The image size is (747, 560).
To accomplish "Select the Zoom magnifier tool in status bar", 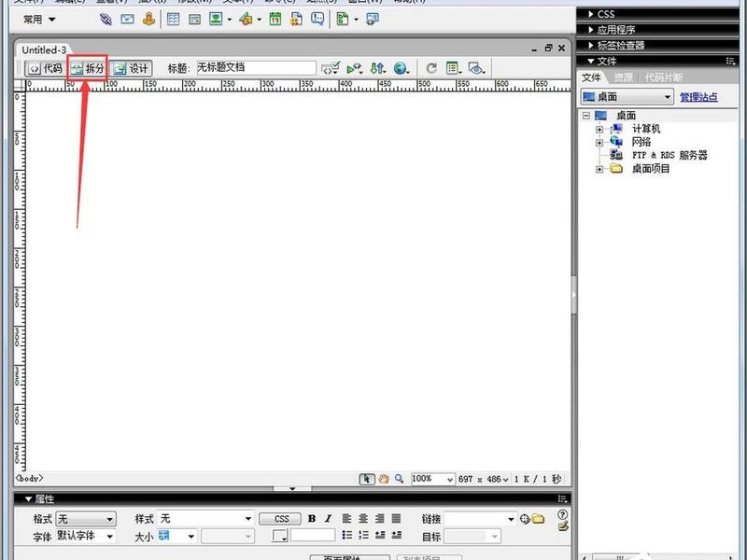I will [x=400, y=479].
